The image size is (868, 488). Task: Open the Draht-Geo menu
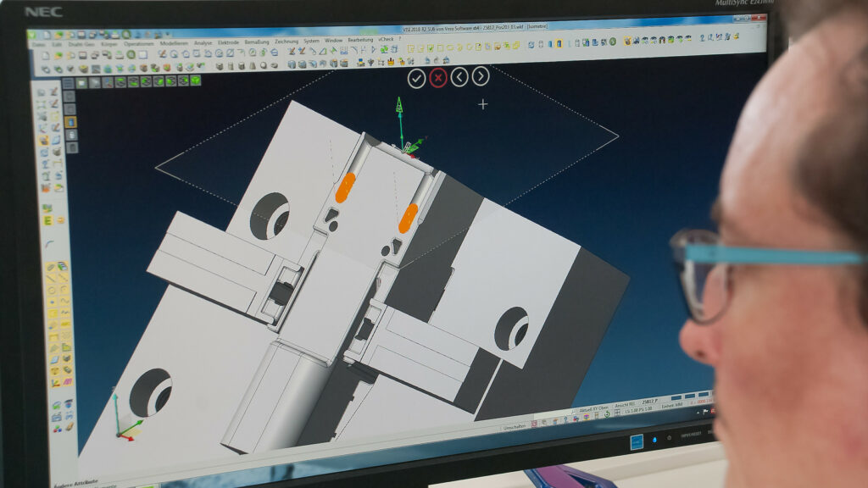[81, 44]
